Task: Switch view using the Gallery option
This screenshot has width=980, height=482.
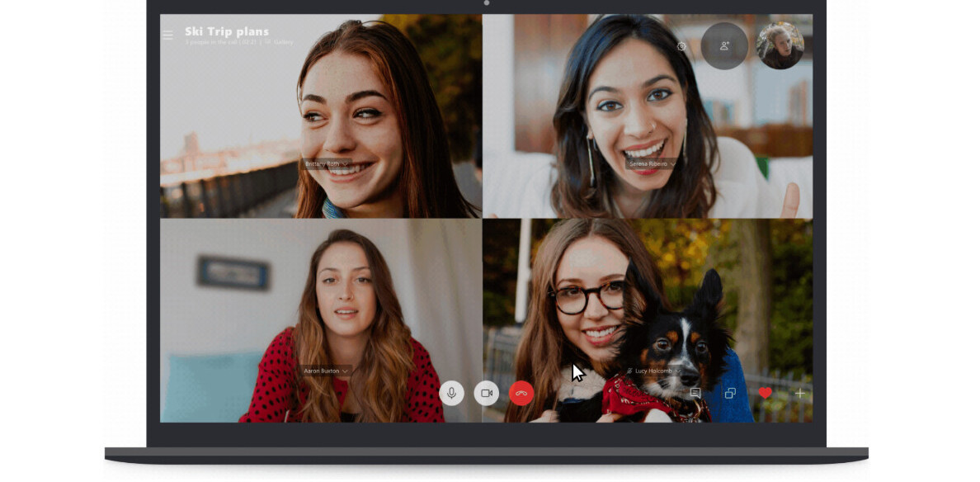Action: (x=282, y=42)
